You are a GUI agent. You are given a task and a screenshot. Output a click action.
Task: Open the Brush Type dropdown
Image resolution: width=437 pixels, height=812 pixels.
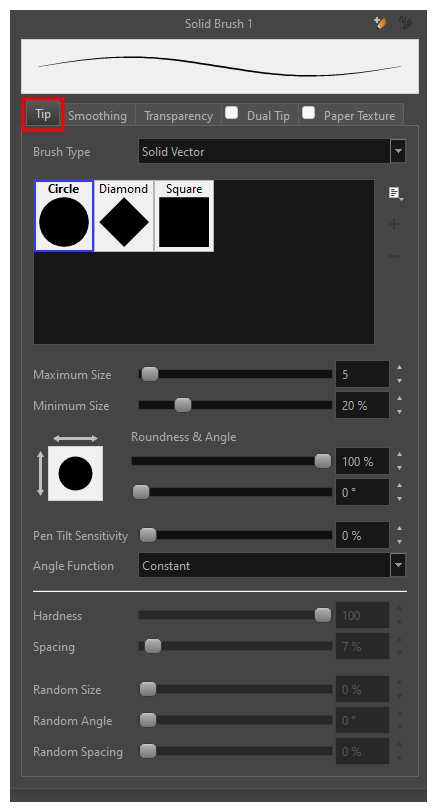272,151
